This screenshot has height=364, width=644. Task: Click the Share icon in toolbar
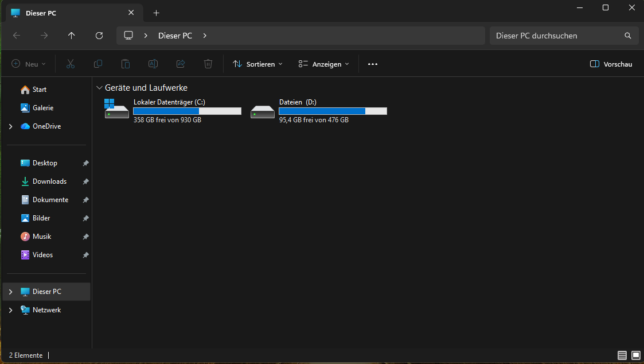point(181,64)
